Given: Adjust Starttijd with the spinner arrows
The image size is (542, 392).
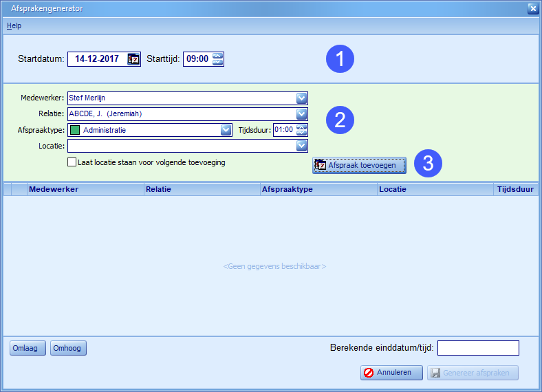Looking at the screenshot, I should tap(218, 59).
